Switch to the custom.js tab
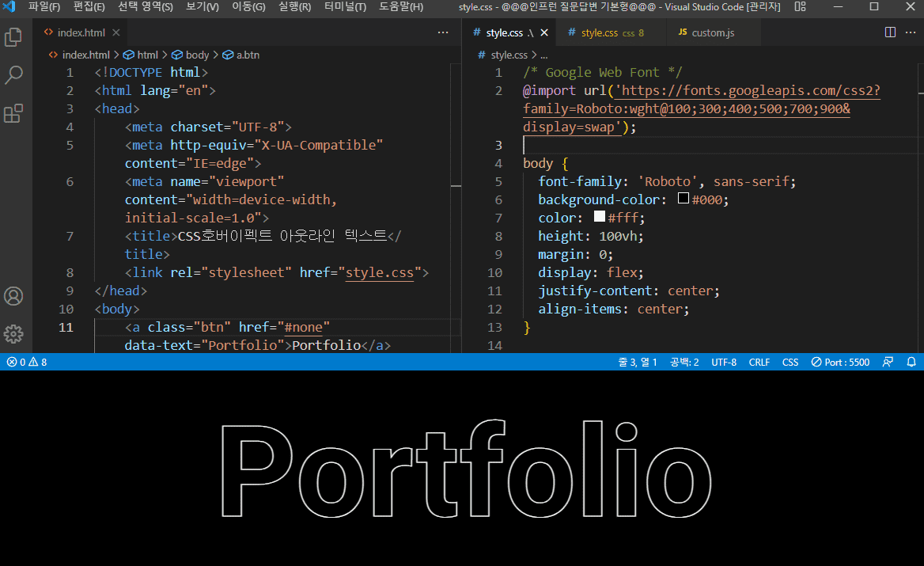 (712, 32)
